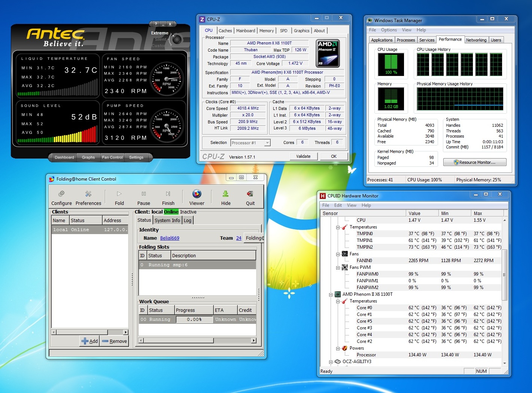Open the Fan Control tab in Antec
The width and height of the screenshot is (532, 393).
(112, 157)
